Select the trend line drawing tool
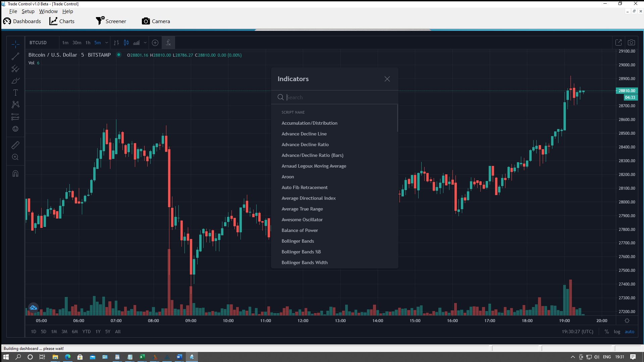This screenshot has height=362, width=644. pos(15,56)
